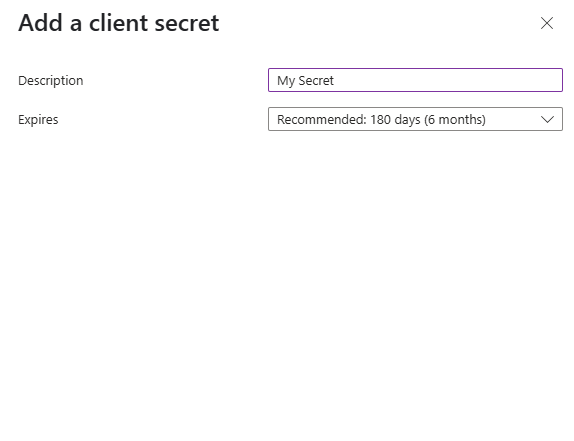574x441 pixels.
Task: Select 'Recommended: 180 days (6 months)' option box
Action: 415,119
